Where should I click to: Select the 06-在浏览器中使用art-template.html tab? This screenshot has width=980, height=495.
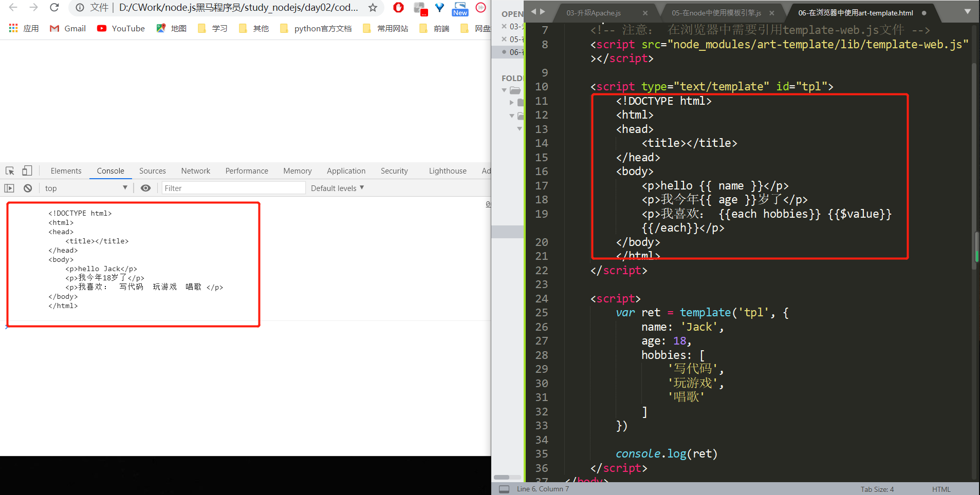pyautogui.click(x=856, y=13)
